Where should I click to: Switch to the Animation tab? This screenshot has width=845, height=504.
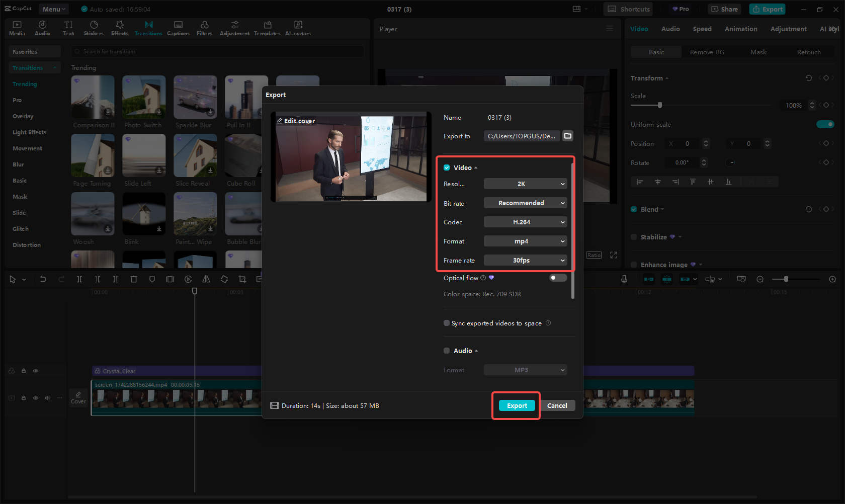click(x=740, y=29)
